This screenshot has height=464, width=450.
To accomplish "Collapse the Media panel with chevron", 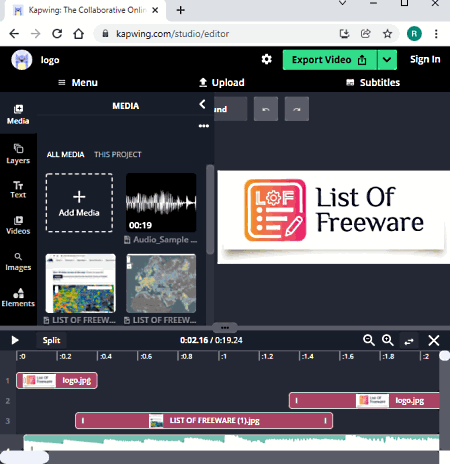I will click(202, 104).
